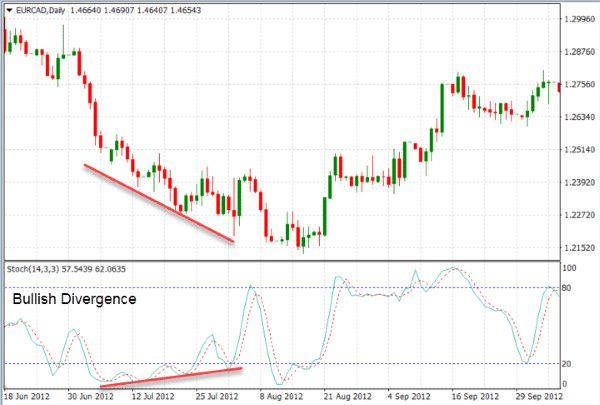Select the Bullish Divergence text label
Viewport: 600px width, 405px height.
tap(73, 298)
